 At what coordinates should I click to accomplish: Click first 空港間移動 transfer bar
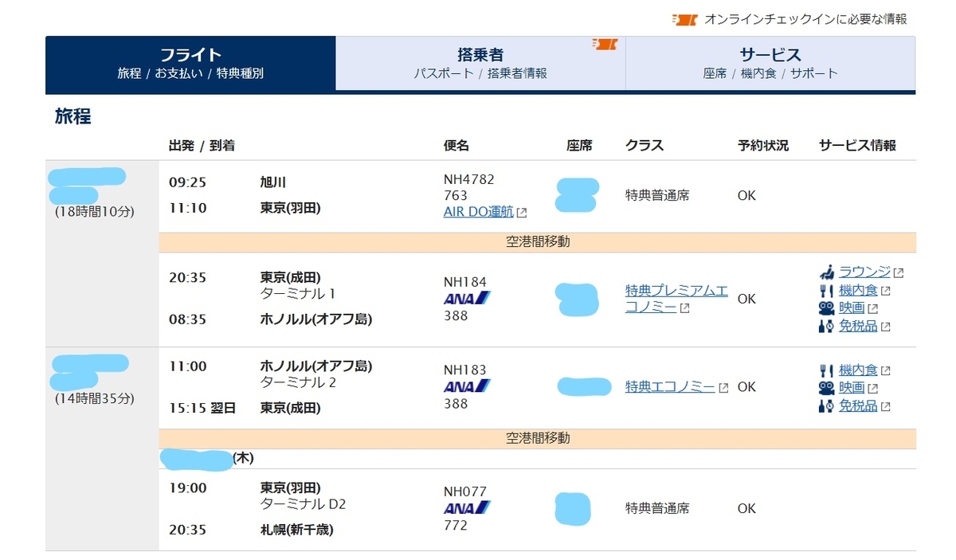(538, 242)
